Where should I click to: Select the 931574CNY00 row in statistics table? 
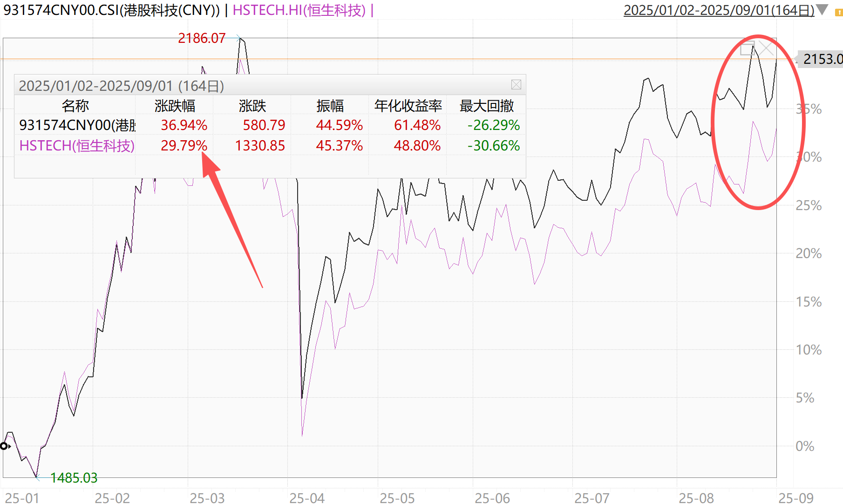pos(77,125)
